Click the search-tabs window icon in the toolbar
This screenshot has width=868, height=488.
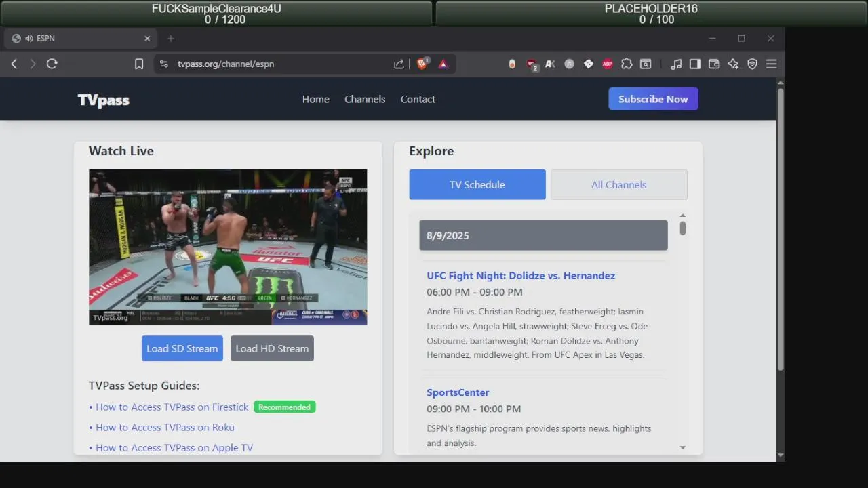click(x=646, y=64)
